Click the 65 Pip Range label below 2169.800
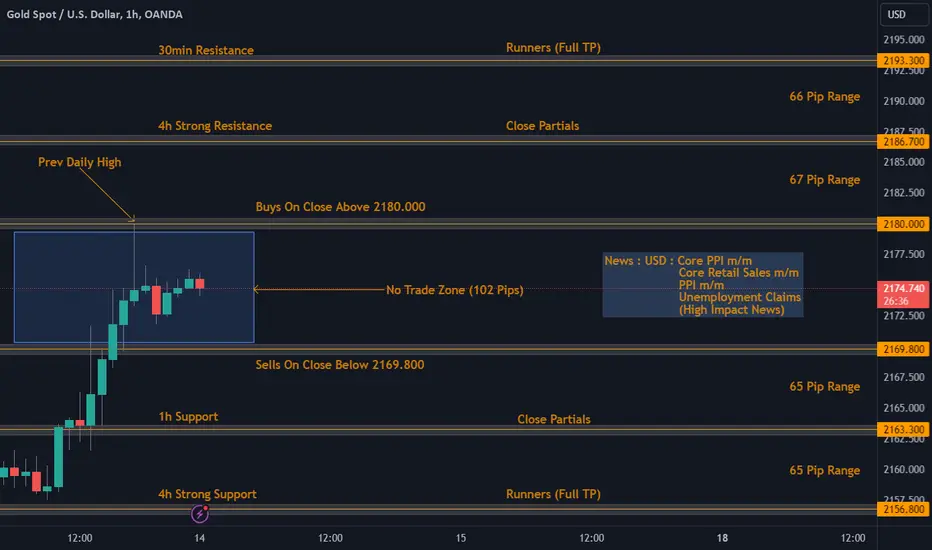The height and width of the screenshot is (550, 932). click(x=824, y=386)
